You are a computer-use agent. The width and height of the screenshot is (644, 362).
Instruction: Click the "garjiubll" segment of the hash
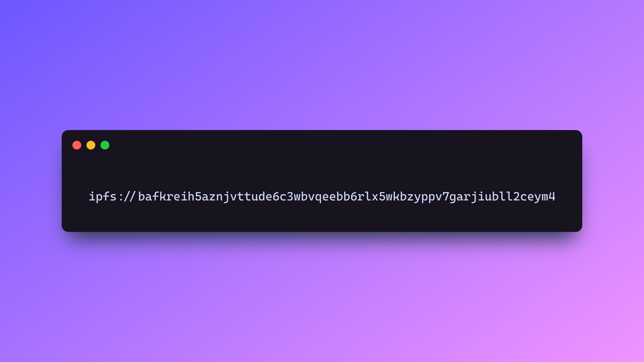pos(481,197)
